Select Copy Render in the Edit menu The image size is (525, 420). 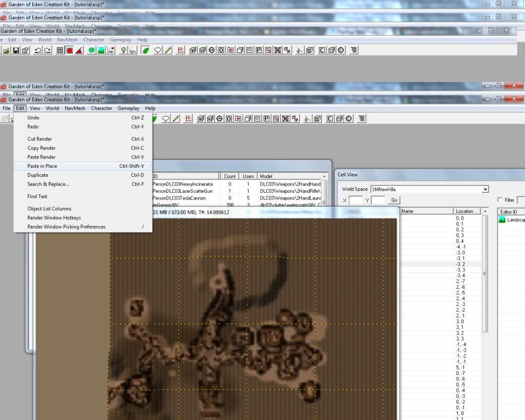pos(83,148)
